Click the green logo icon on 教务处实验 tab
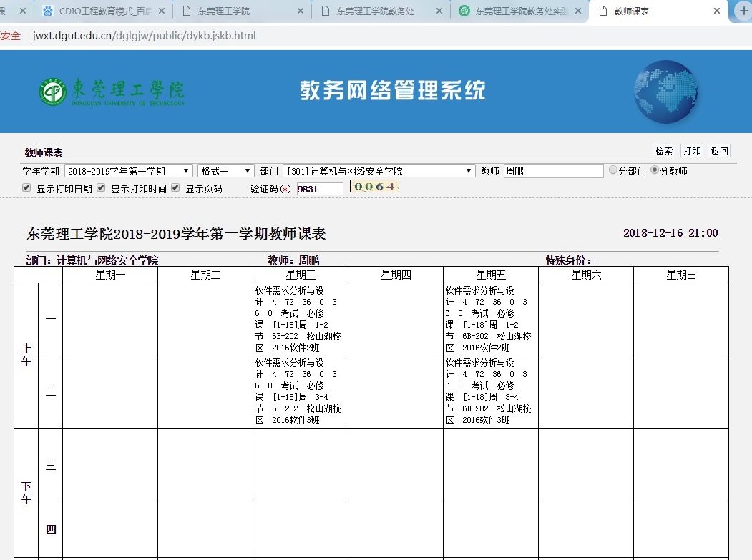Screen dimensions: 752x560 (x=464, y=11)
